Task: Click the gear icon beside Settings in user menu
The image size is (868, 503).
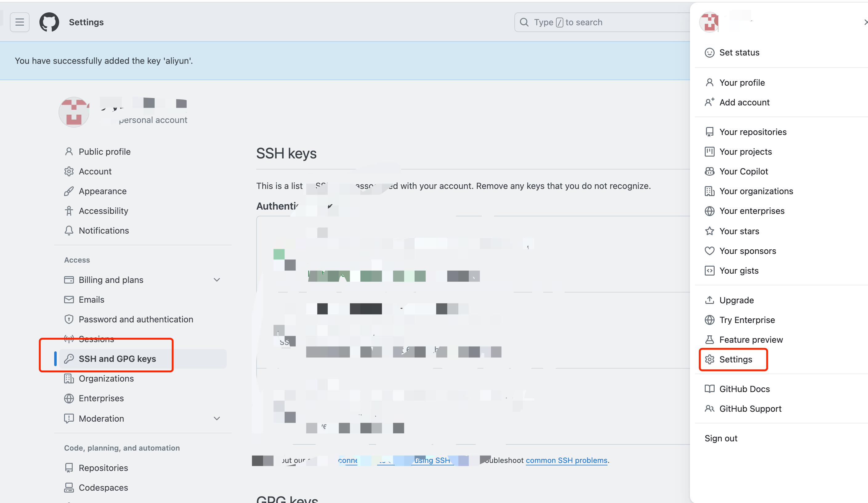Action: point(709,359)
